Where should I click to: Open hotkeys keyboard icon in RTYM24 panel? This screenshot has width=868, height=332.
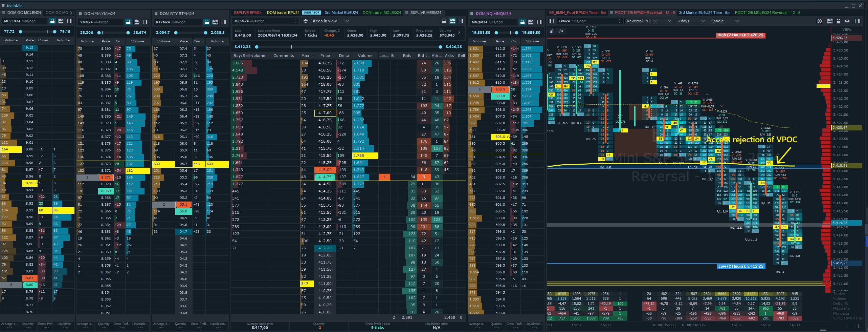coord(215,22)
